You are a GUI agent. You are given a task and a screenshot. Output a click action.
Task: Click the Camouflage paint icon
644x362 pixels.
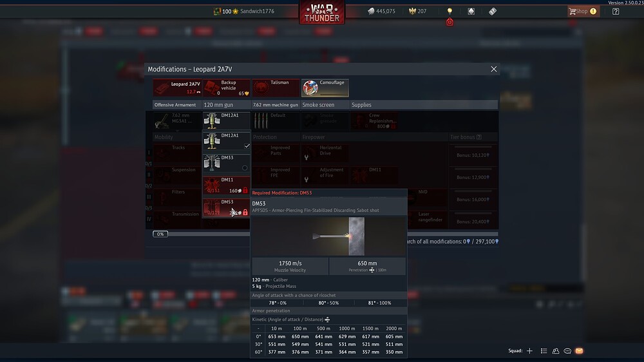coord(310,88)
